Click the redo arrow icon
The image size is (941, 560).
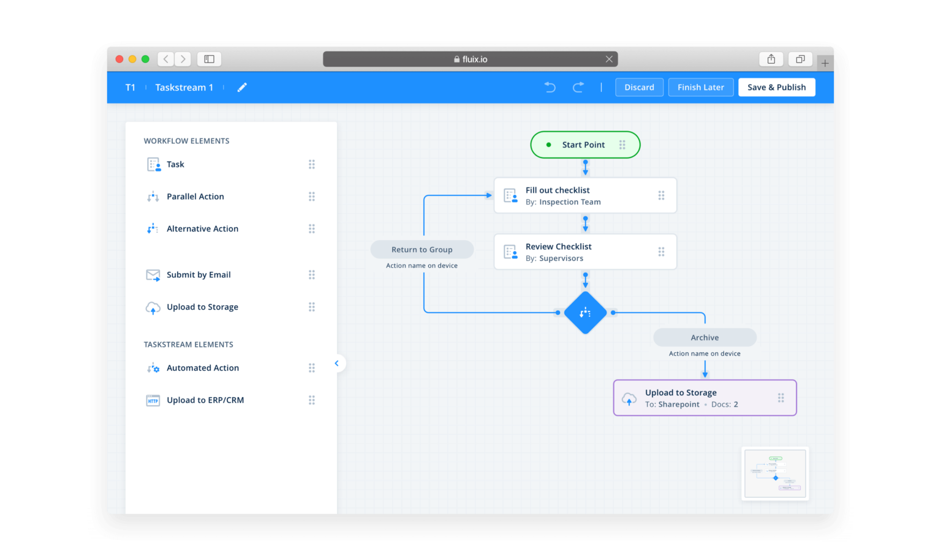coord(578,87)
